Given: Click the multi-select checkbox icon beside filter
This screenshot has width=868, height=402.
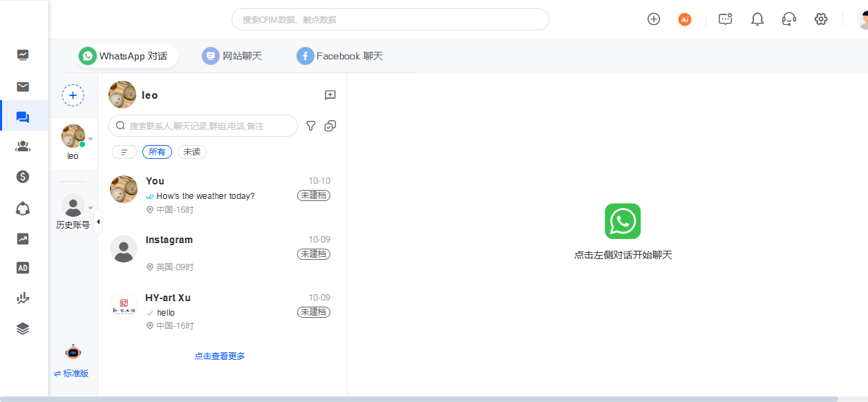Looking at the screenshot, I should [x=330, y=126].
